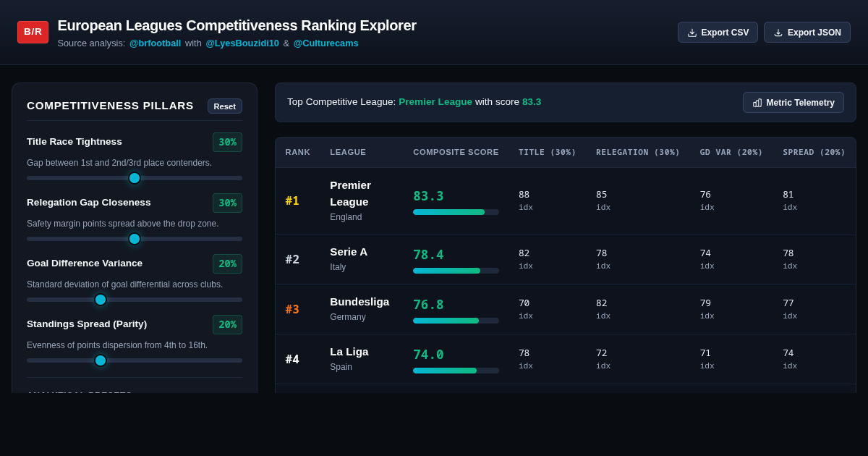Click the Premier League banner highlight text
This screenshot has width=868, height=456.
pos(435,102)
